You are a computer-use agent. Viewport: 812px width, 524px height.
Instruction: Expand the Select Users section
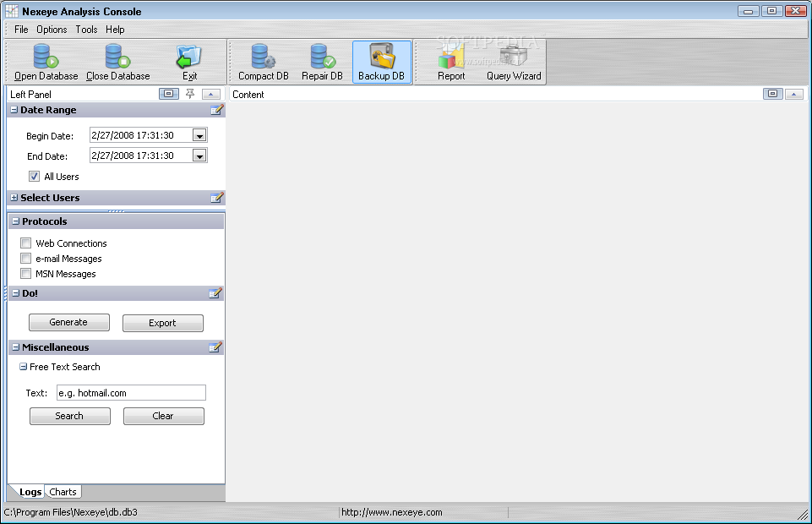tap(14, 198)
